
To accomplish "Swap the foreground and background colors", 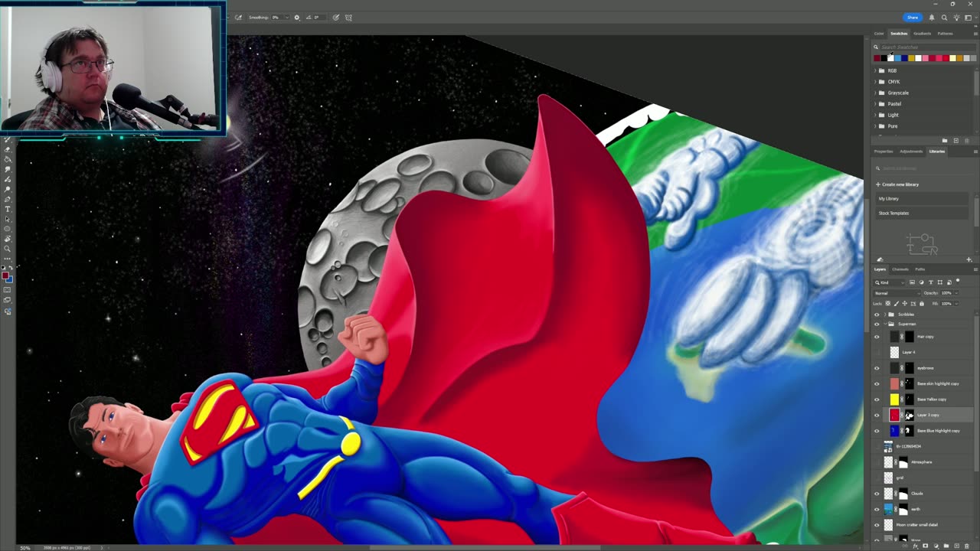I will point(10,269).
